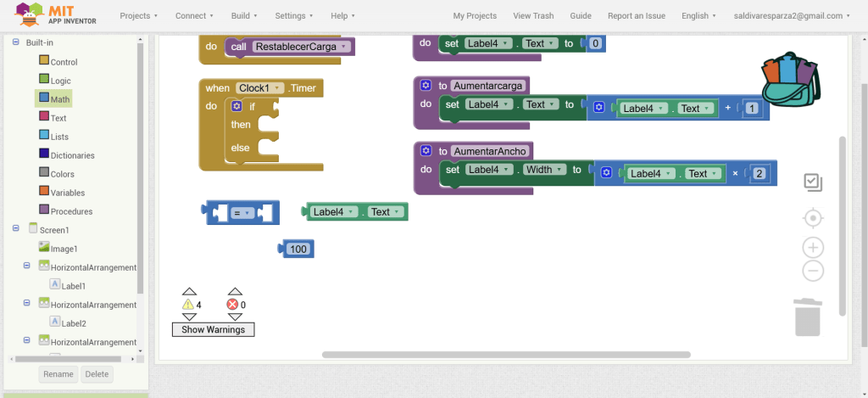Image resolution: width=868 pixels, height=398 pixels.
Task: Click the yellow warning triangle icon
Action: 188,305
